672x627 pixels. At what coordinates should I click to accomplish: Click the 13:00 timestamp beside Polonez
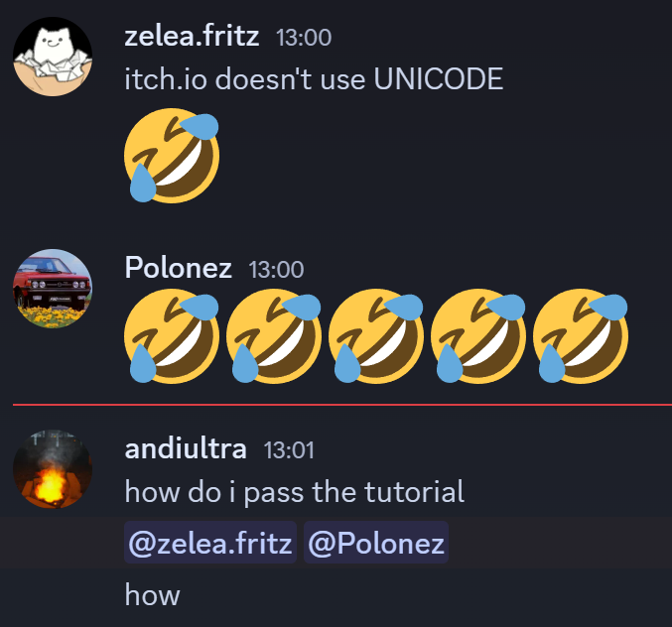pos(276,270)
